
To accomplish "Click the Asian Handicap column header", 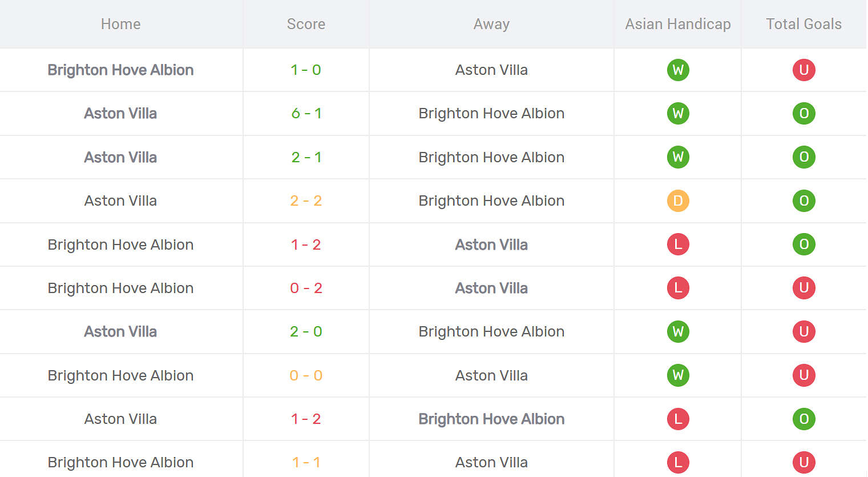I will click(678, 24).
